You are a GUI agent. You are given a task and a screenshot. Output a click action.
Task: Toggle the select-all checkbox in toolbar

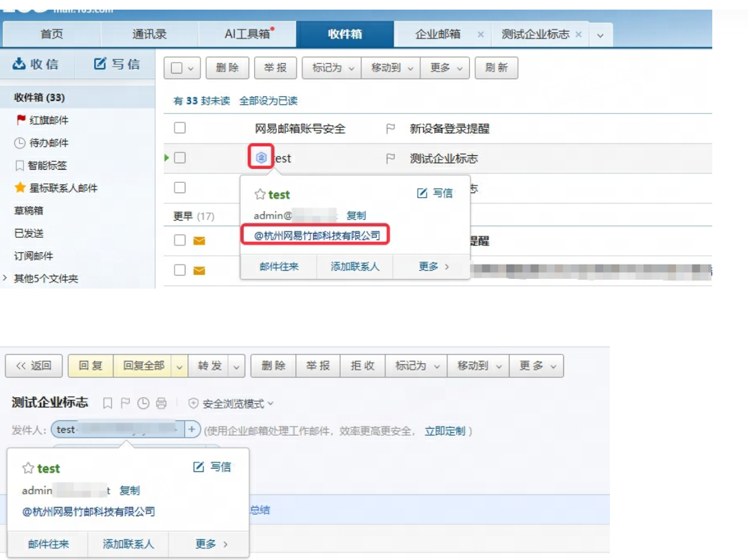pos(177,68)
